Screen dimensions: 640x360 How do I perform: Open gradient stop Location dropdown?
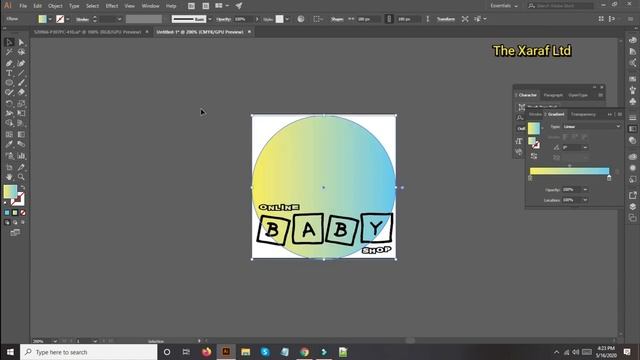pos(585,200)
